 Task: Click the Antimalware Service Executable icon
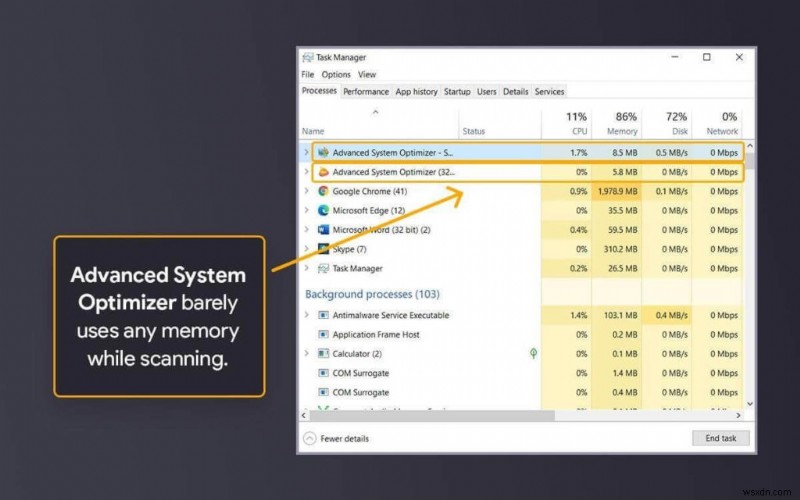pos(323,315)
